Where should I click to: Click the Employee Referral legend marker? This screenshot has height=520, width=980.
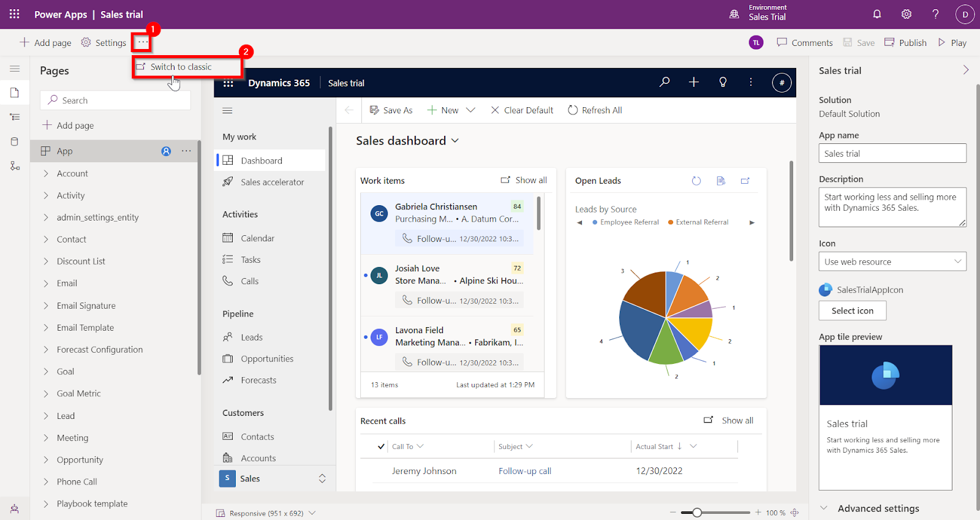point(595,222)
